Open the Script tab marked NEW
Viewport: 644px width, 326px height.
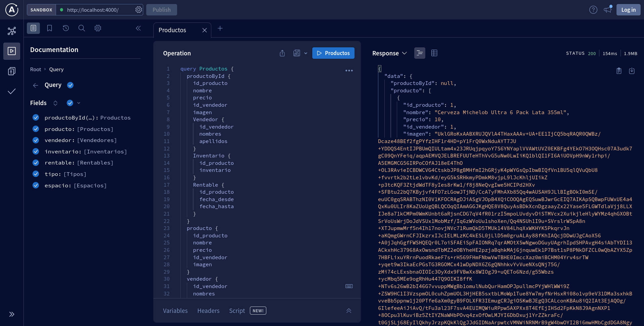point(237,311)
